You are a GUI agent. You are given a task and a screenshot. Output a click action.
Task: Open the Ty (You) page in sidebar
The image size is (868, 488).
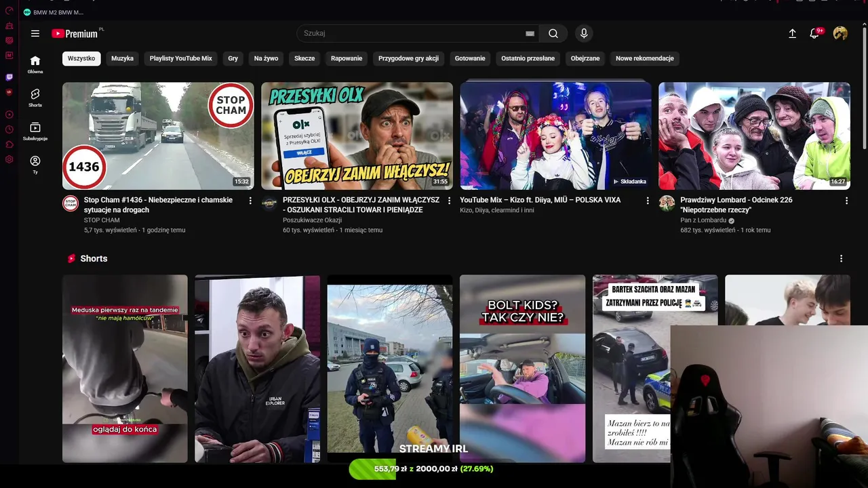pos(35,165)
